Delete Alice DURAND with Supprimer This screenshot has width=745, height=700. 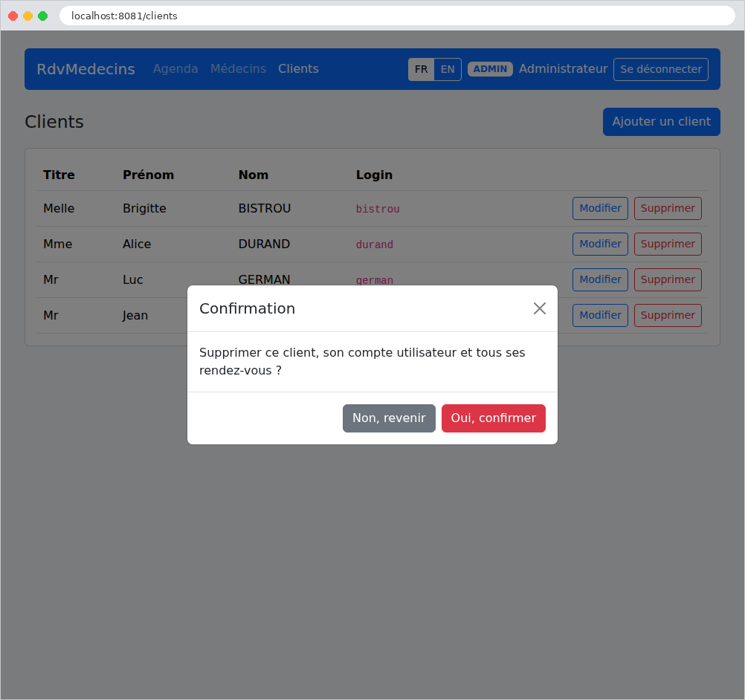click(668, 244)
